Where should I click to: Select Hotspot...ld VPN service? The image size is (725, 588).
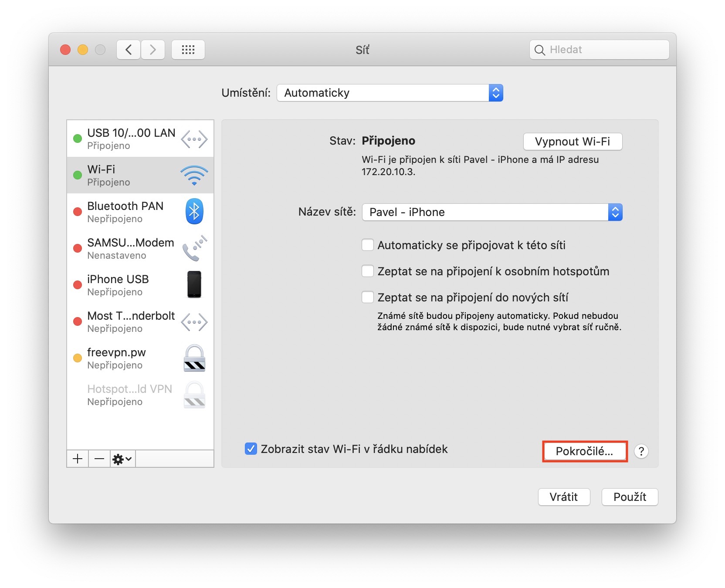point(140,395)
